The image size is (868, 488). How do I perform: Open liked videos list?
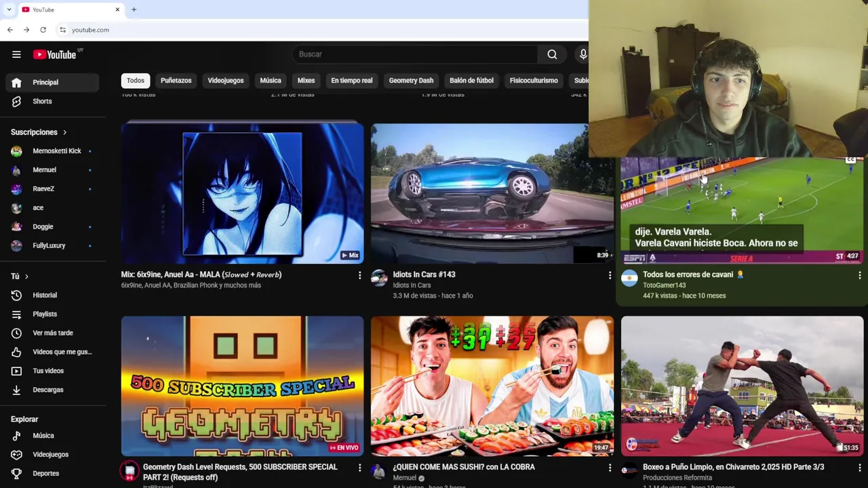click(x=52, y=352)
